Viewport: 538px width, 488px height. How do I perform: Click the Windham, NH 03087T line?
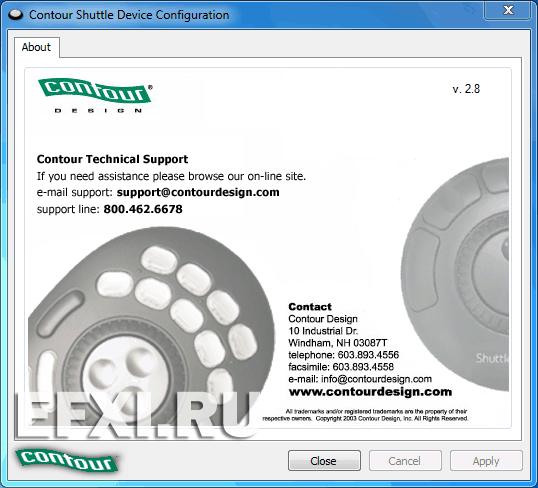coord(338,343)
